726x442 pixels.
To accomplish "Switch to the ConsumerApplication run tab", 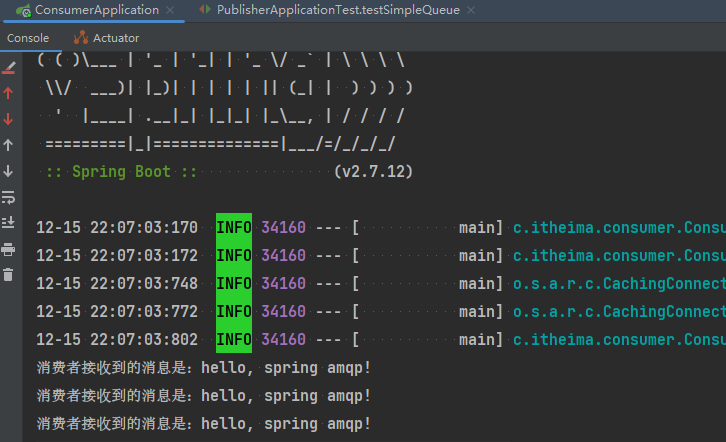I will (x=96, y=10).
